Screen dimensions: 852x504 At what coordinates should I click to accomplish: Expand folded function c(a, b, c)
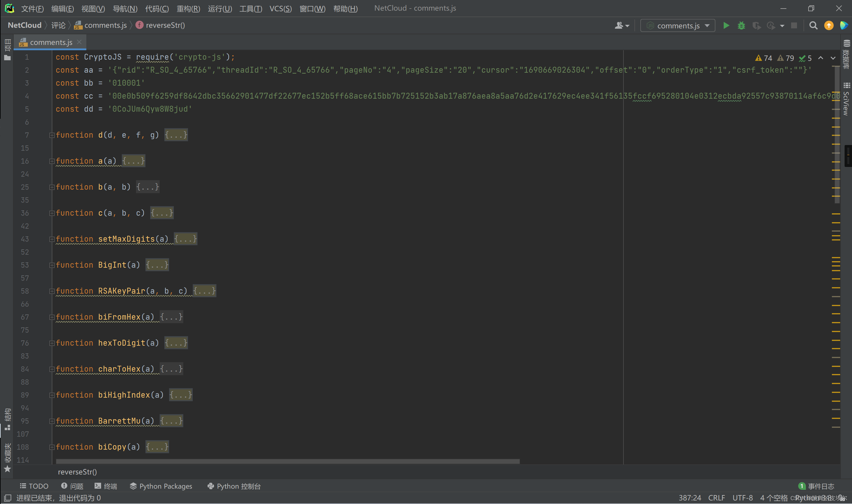point(52,213)
